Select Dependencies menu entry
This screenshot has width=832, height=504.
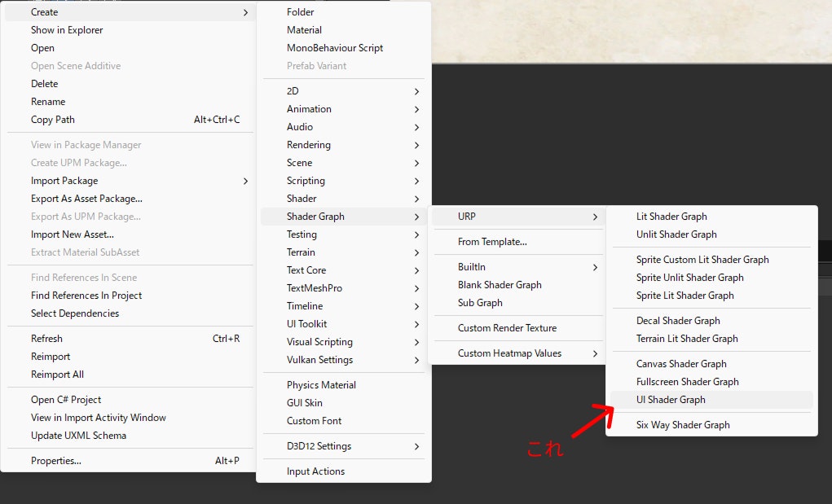coord(129,313)
